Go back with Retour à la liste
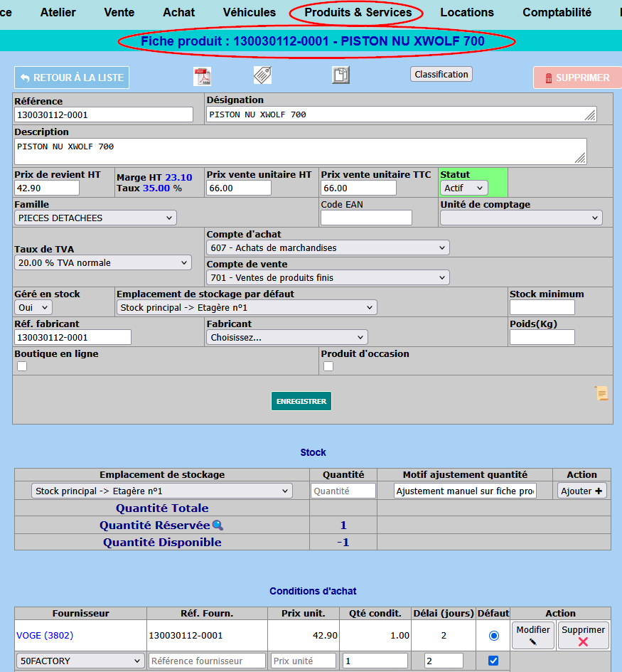Image resolution: width=622 pixels, height=672 pixels. [x=72, y=78]
